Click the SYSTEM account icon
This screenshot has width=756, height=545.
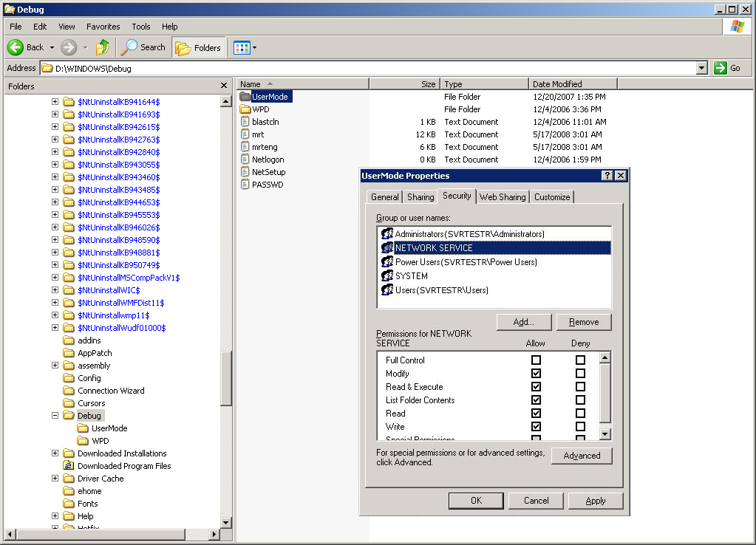pyautogui.click(x=387, y=275)
